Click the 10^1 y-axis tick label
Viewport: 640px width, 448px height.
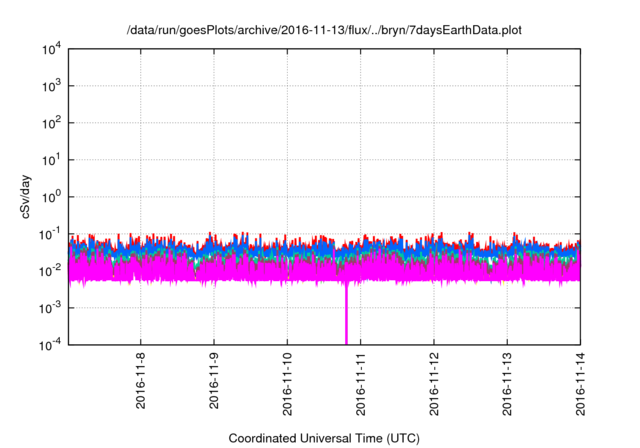52,160
